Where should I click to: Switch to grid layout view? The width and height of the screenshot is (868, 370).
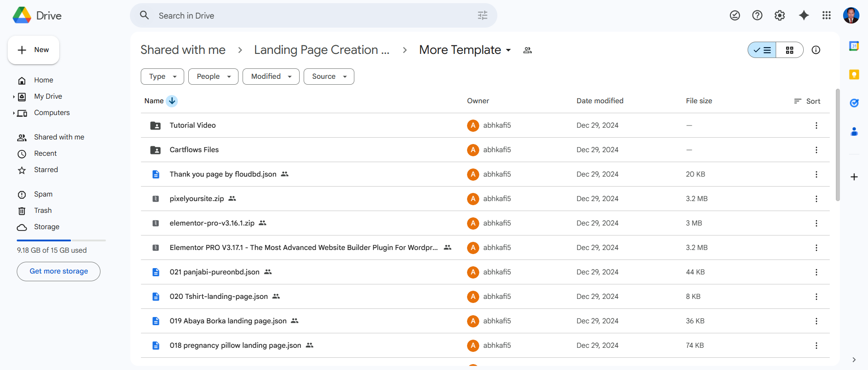coord(789,50)
